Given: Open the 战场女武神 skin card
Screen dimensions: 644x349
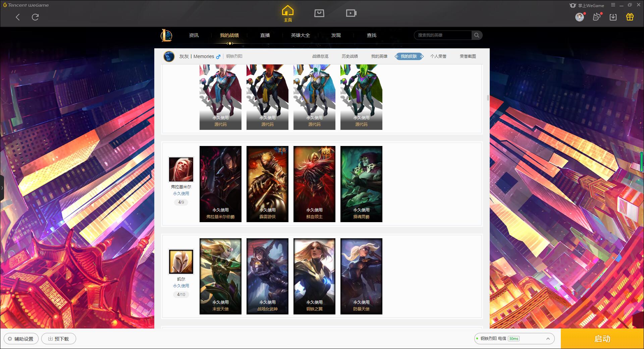Looking at the screenshot, I should pyautogui.click(x=267, y=276).
